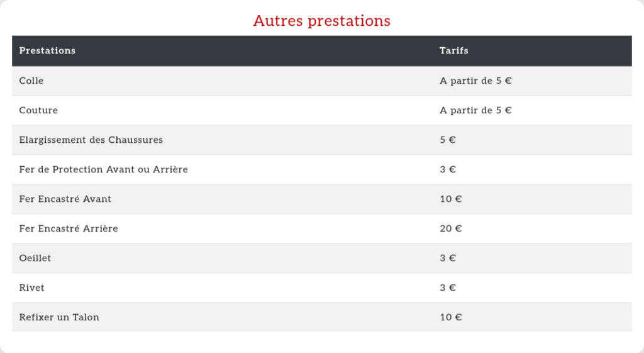
Task: Click the 10 € price for Fer Encastré Avant
Action: [451, 199]
